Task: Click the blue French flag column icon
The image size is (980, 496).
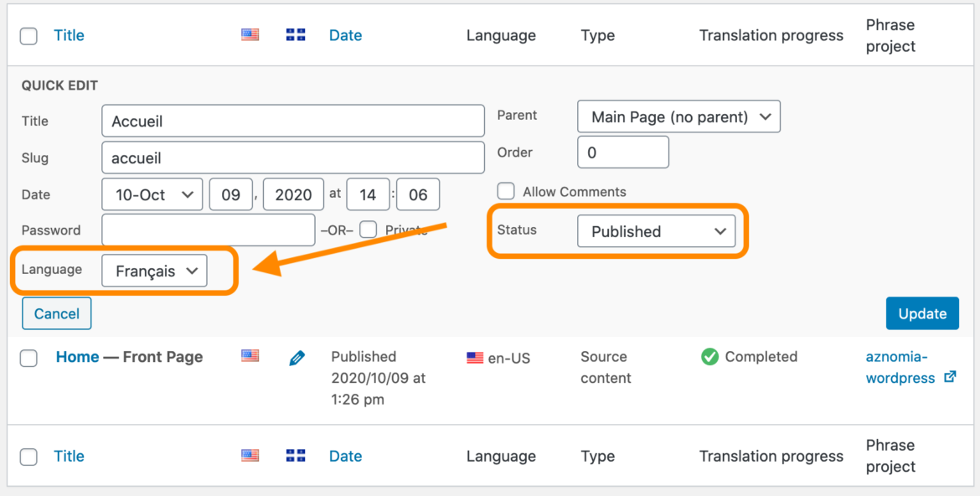Action: (x=295, y=34)
